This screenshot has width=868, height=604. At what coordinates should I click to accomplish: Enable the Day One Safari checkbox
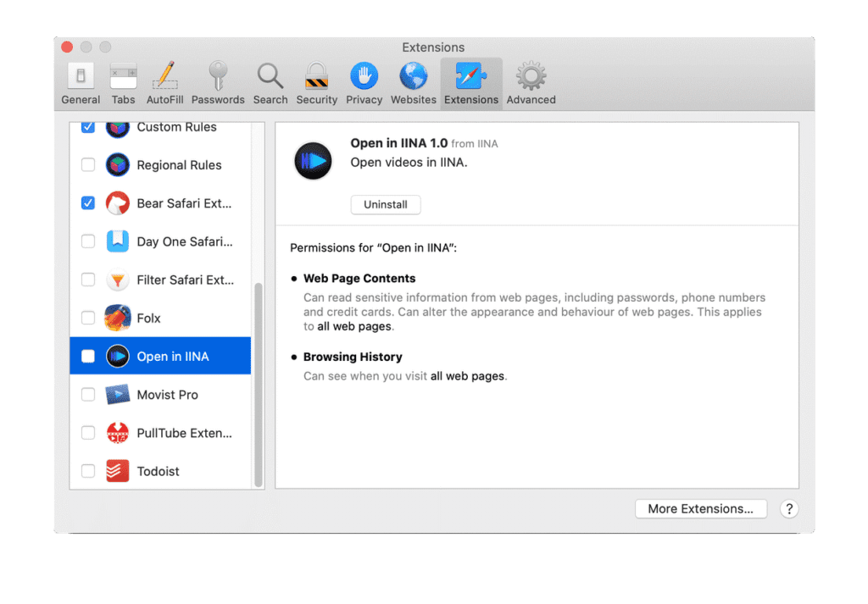pyautogui.click(x=88, y=241)
